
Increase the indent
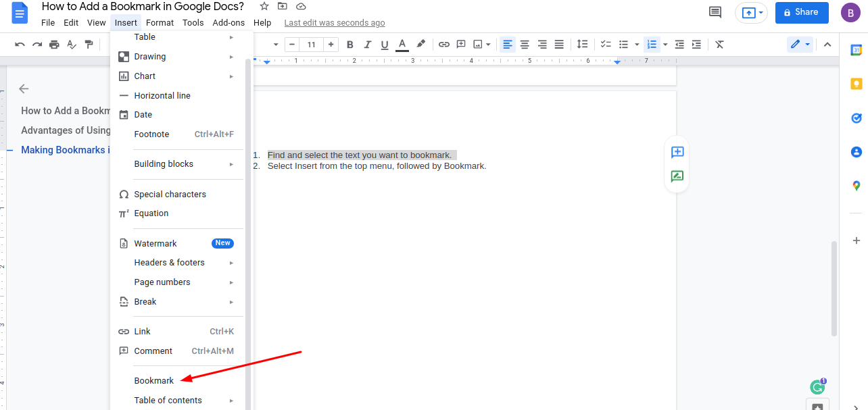coord(697,45)
